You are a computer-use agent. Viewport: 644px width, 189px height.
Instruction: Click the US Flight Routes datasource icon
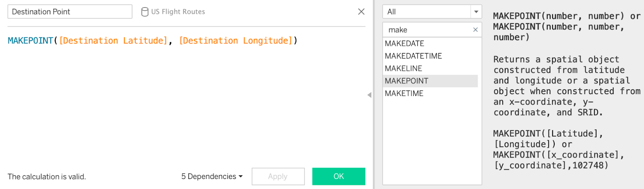click(145, 12)
